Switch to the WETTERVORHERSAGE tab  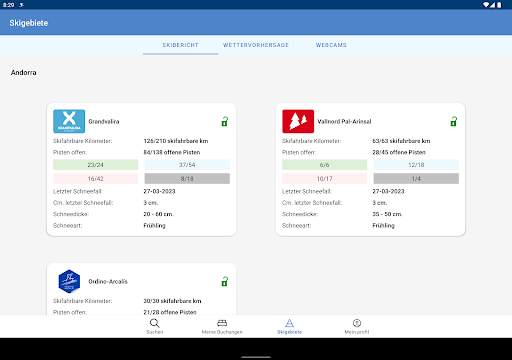(256, 45)
